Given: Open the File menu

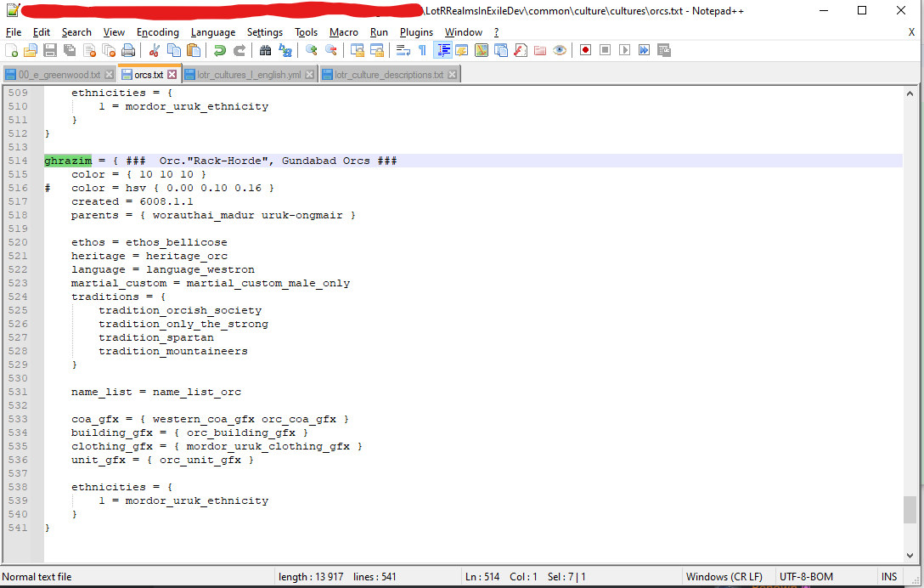Looking at the screenshot, I should [14, 31].
